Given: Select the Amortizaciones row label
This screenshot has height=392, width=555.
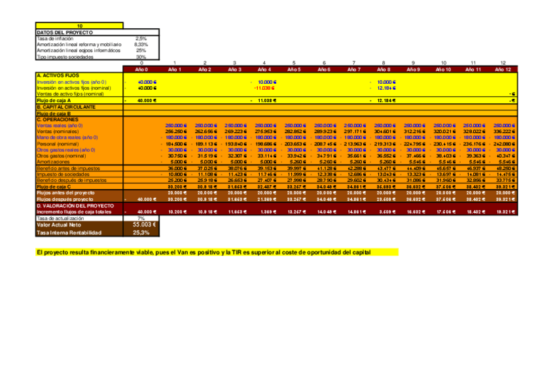Looking at the screenshot, I should click(x=54, y=162).
